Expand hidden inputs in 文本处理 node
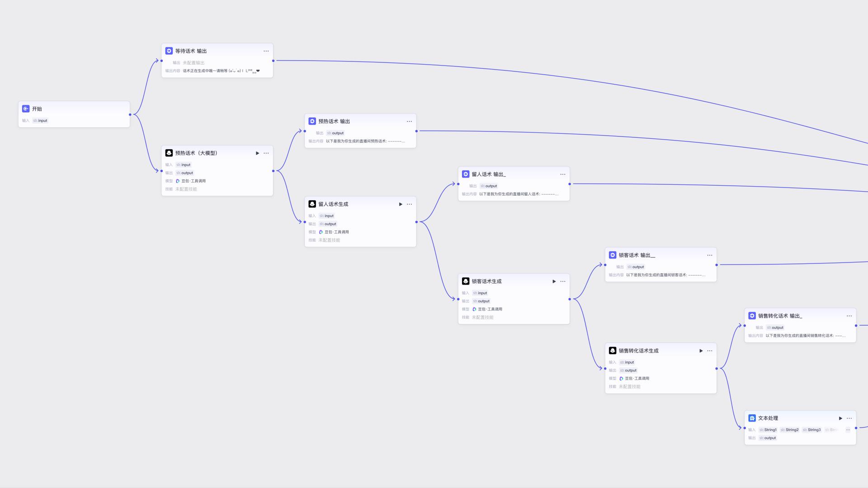Screen dimensions: 868x488 (x=848, y=430)
